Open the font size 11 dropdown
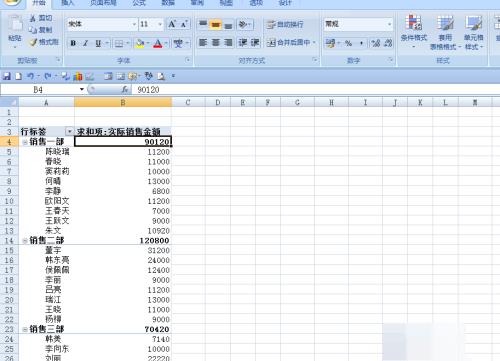This screenshot has width=500, height=361. coord(160,24)
